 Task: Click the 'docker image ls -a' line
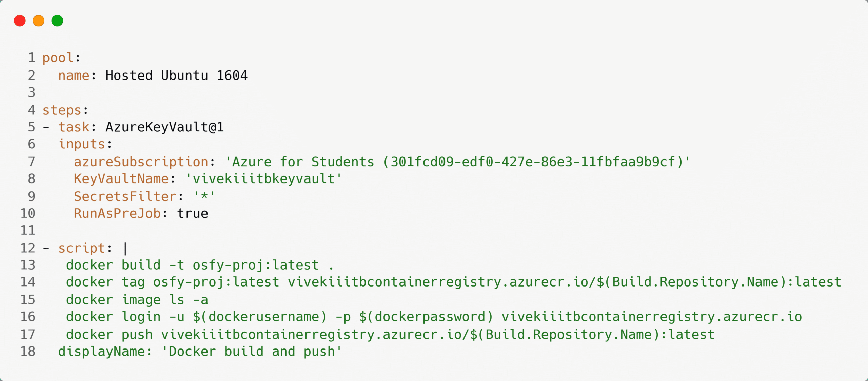(x=137, y=300)
